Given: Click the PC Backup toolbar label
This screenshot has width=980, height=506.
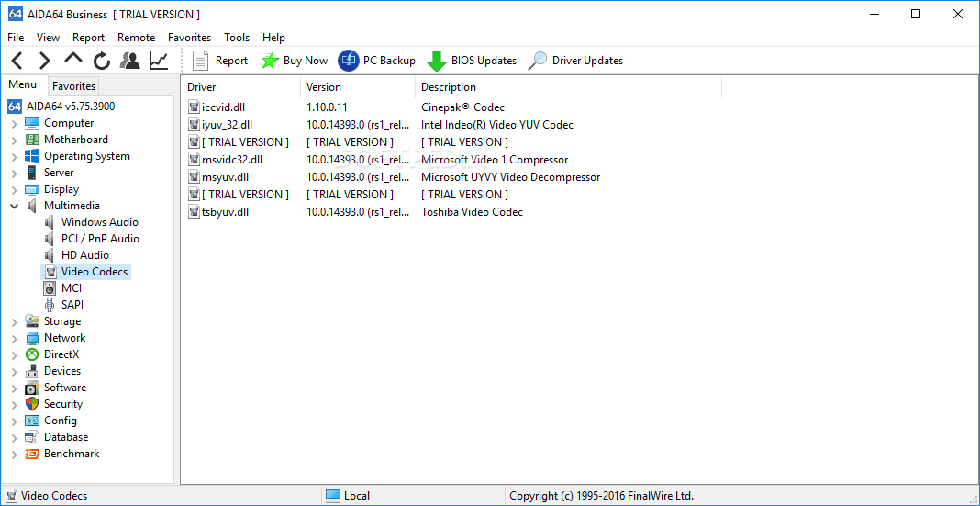Looking at the screenshot, I should click(x=389, y=61).
